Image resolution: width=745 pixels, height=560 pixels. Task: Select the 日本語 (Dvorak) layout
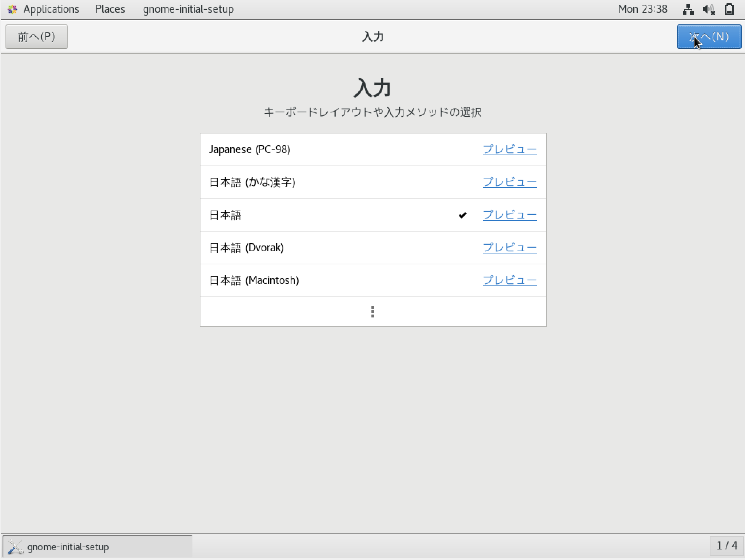click(x=246, y=248)
